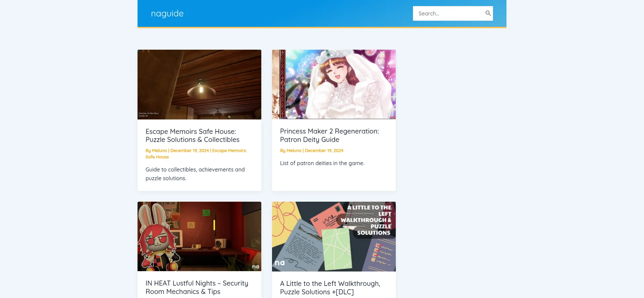Open the Escape Memoirs Safe House thumbnail
Viewport: 644px width, 298px height.
(x=199, y=85)
